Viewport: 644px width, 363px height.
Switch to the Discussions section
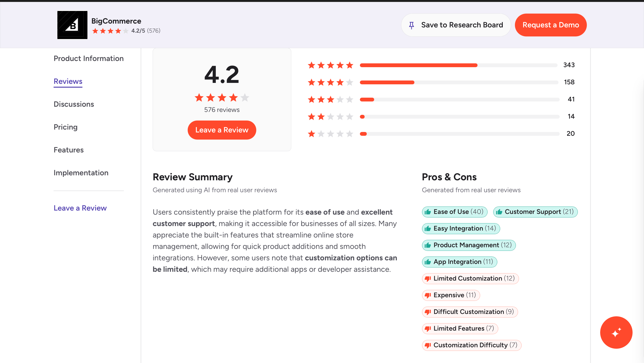(x=74, y=104)
